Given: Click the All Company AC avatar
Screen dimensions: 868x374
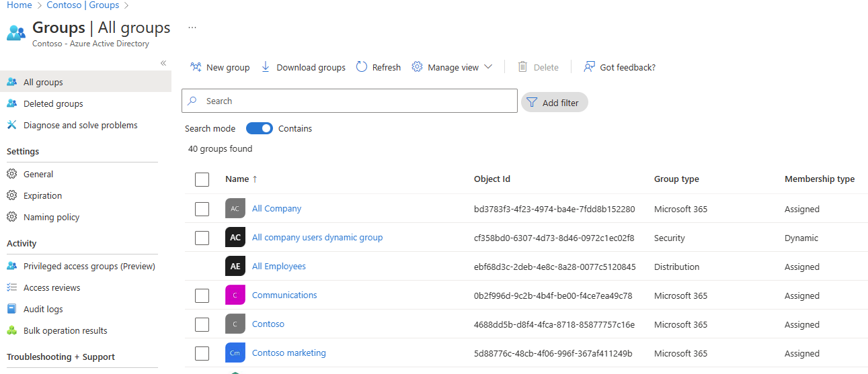Looking at the screenshot, I should tap(235, 209).
